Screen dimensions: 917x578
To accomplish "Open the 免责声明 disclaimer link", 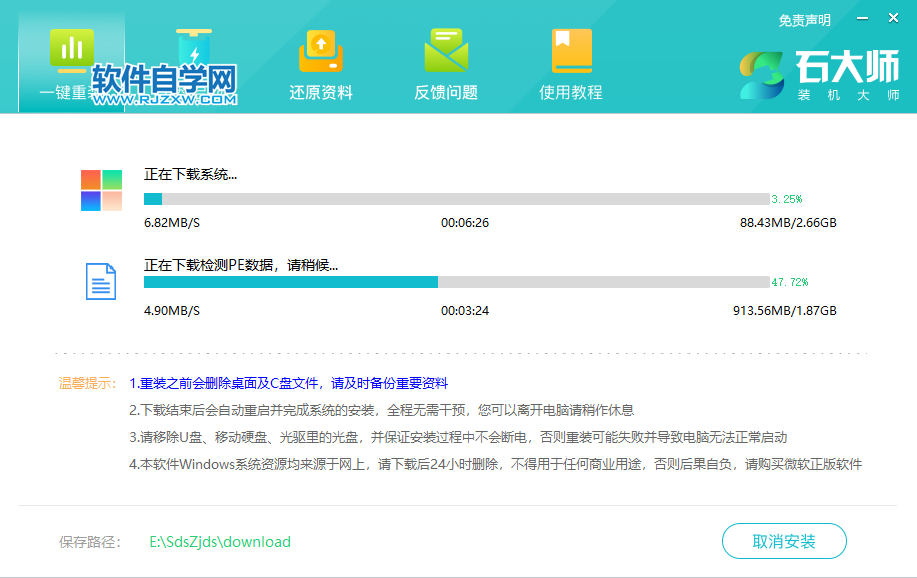I will click(x=804, y=20).
